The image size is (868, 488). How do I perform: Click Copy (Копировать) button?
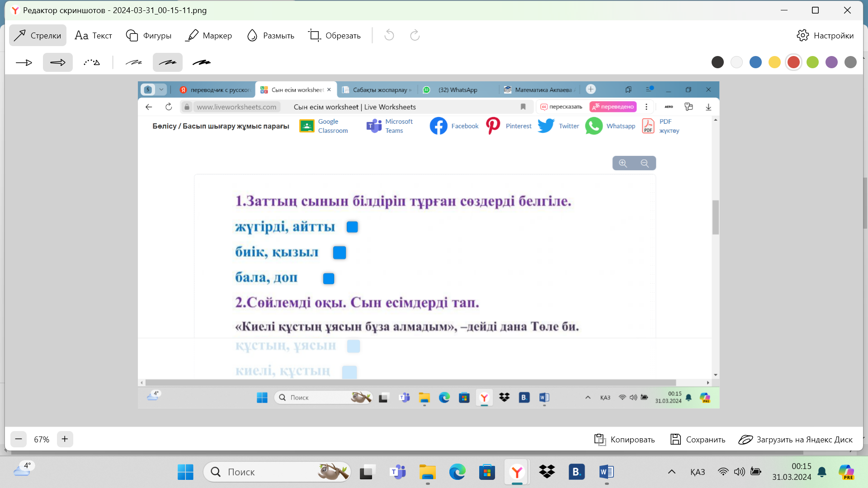(624, 439)
